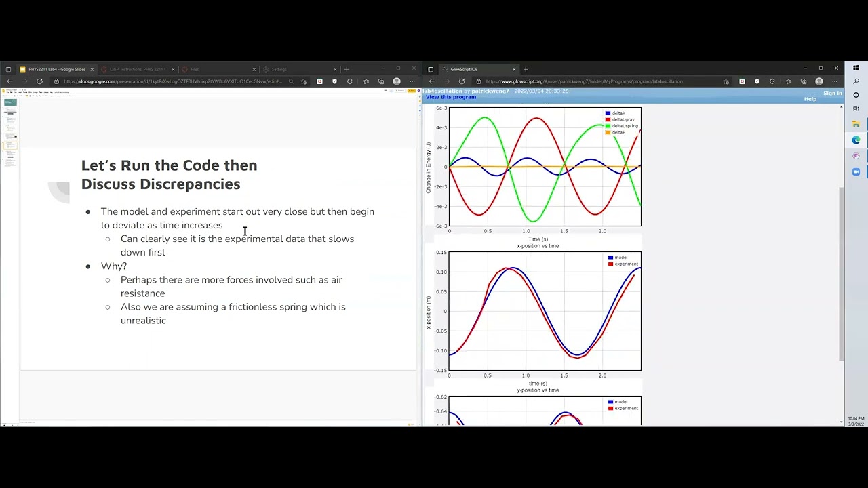Image resolution: width=868 pixels, height=488 pixels.
Task: Add Google Slides page to favorites
Action: pyautogui.click(x=303, y=81)
